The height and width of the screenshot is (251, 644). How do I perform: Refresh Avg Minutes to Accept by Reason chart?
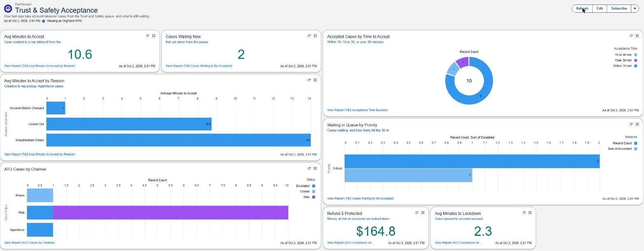pyautogui.click(x=309, y=80)
